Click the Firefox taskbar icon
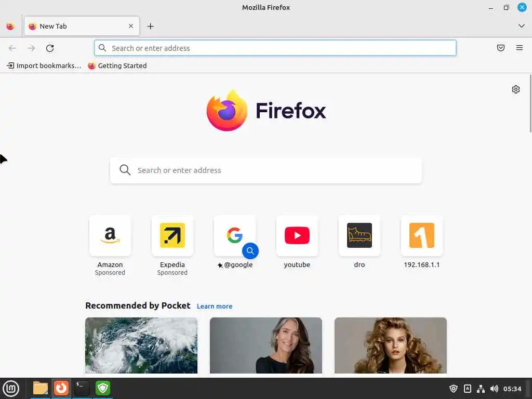Image resolution: width=532 pixels, height=399 pixels. coord(61,388)
